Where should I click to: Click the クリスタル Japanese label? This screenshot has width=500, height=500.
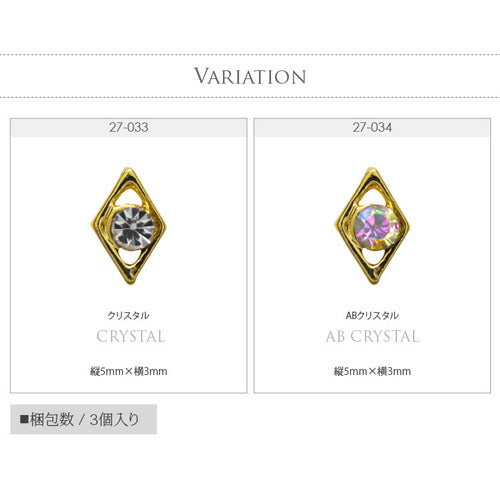click(128, 315)
